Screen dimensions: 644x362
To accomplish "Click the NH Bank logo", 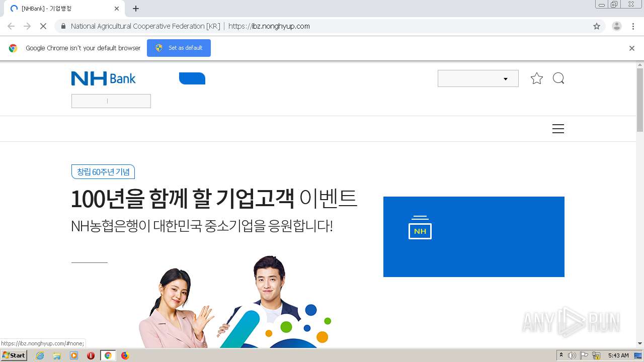I will pos(104,78).
